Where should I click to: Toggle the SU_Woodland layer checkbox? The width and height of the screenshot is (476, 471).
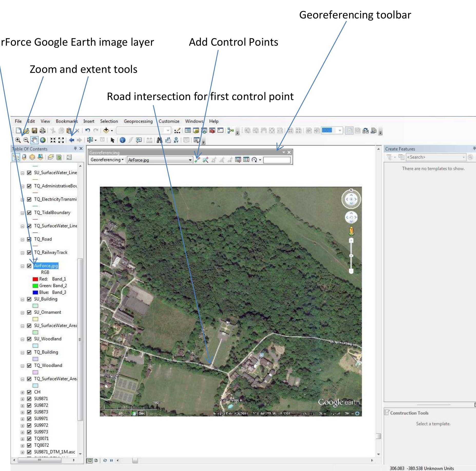pyautogui.click(x=29, y=339)
